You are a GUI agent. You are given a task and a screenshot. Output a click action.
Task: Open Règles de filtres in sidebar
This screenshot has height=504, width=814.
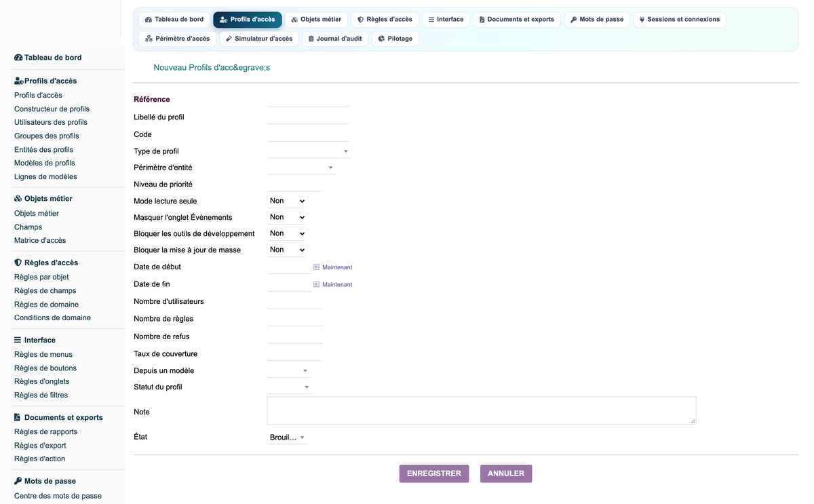point(41,395)
